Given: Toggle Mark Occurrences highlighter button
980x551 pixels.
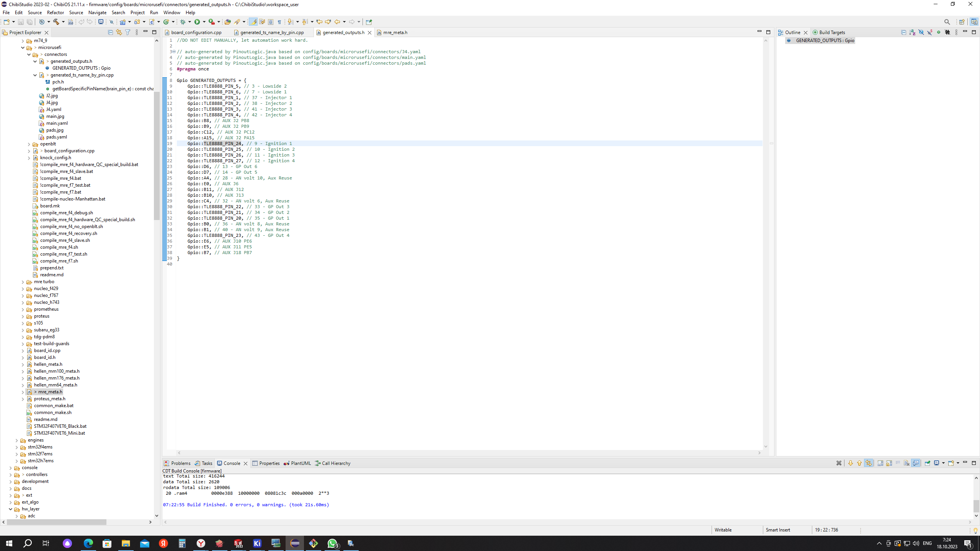Looking at the screenshot, I should coord(253,22).
